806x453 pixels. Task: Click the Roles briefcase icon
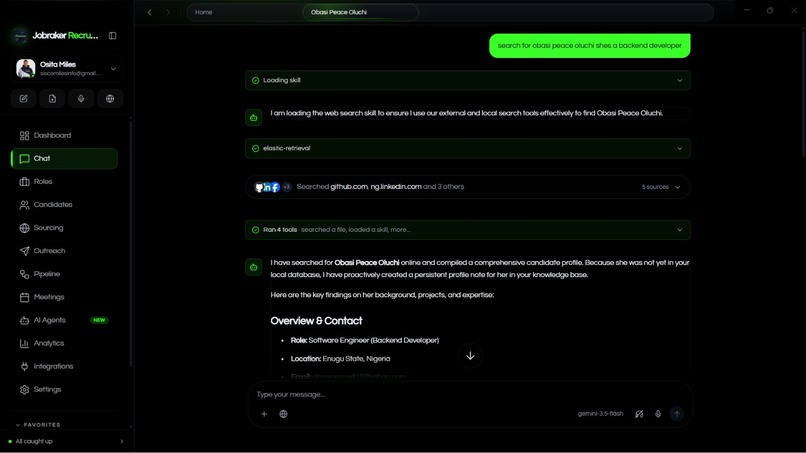[24, 182]
